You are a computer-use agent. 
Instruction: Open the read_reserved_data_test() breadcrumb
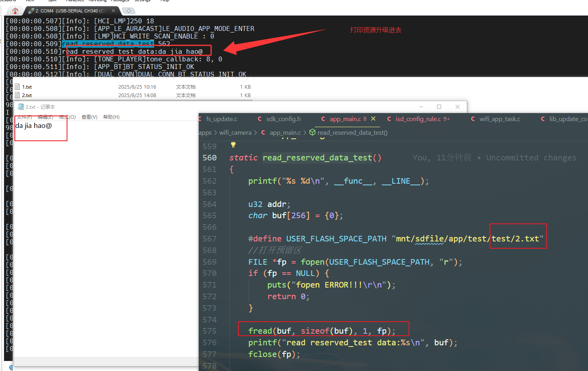352,133
